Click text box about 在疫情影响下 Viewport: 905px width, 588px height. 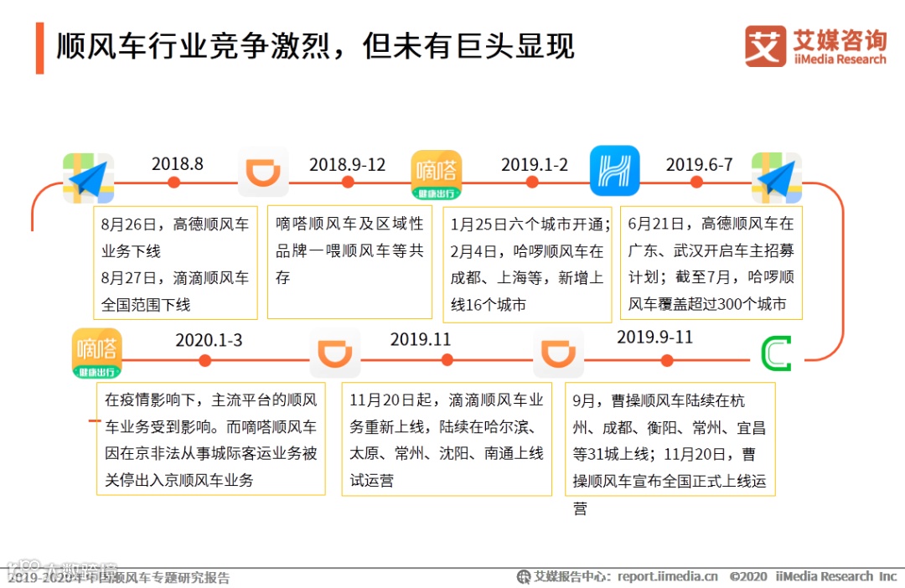(x=210, y=439)
